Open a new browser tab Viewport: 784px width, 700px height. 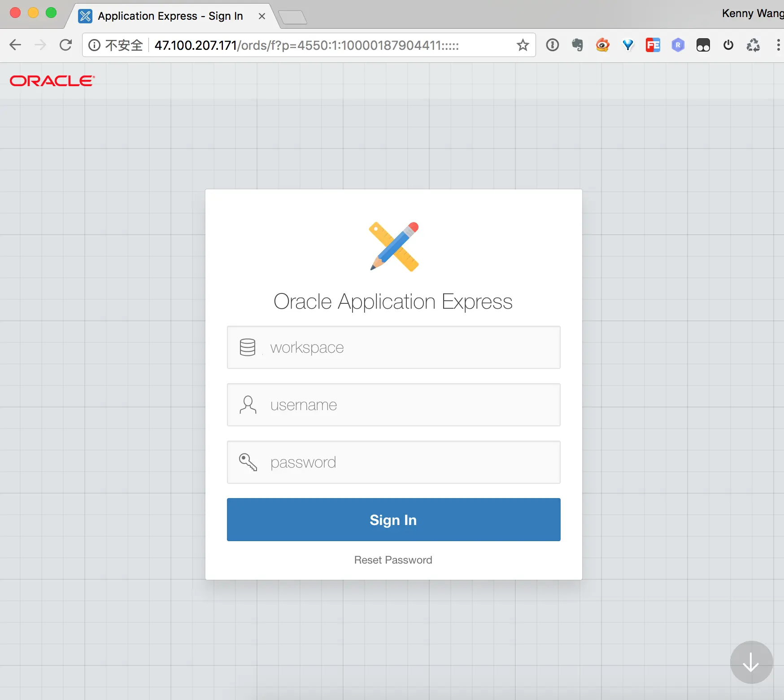click(292, 17)
